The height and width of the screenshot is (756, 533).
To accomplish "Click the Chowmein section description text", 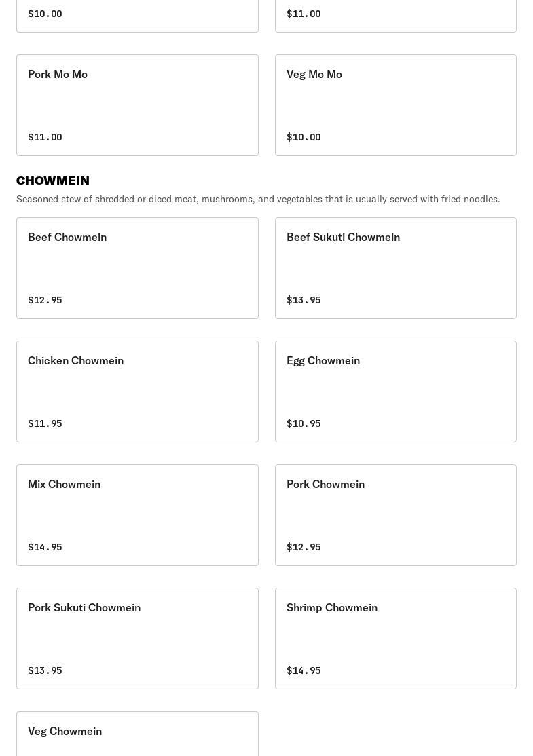I will pos(258,199).
